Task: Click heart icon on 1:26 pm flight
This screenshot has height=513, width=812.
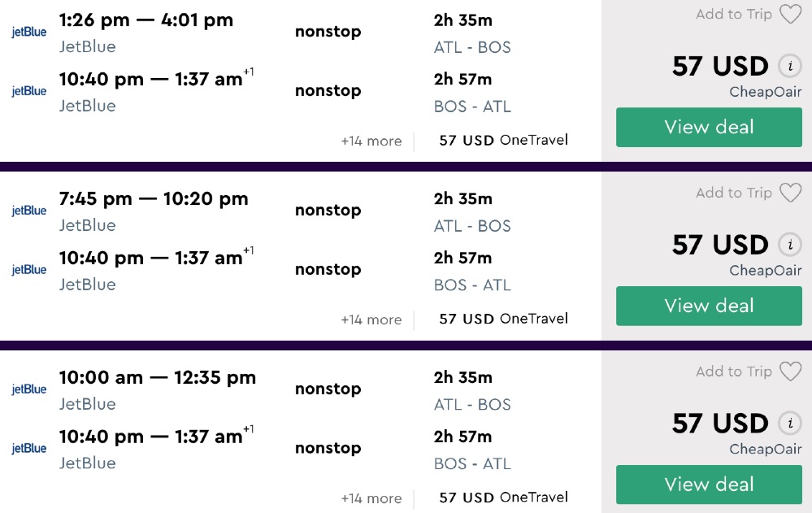Action: 790,15
